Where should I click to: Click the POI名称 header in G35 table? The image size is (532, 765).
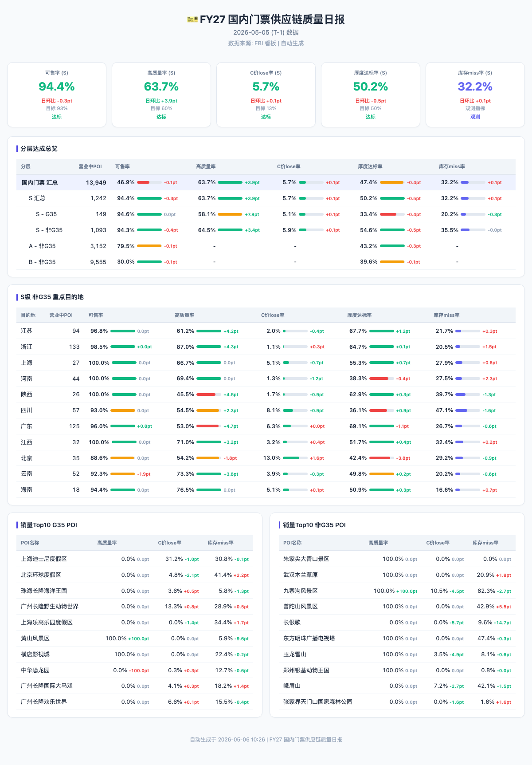point(30,543)
